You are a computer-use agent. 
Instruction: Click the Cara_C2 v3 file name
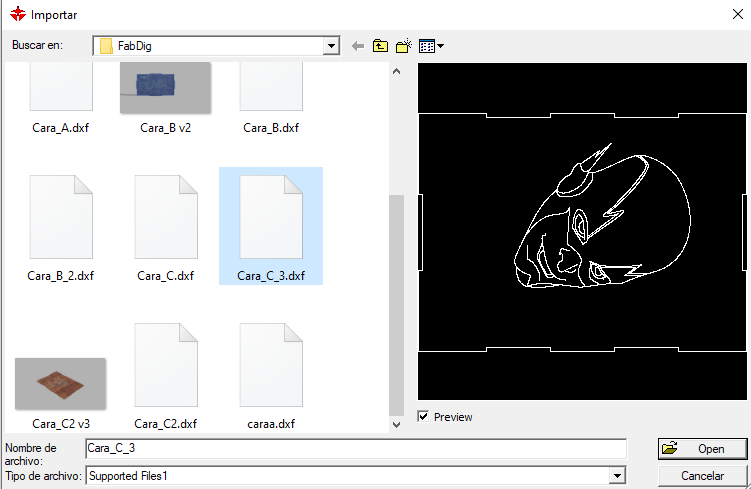tap(61, 424)
